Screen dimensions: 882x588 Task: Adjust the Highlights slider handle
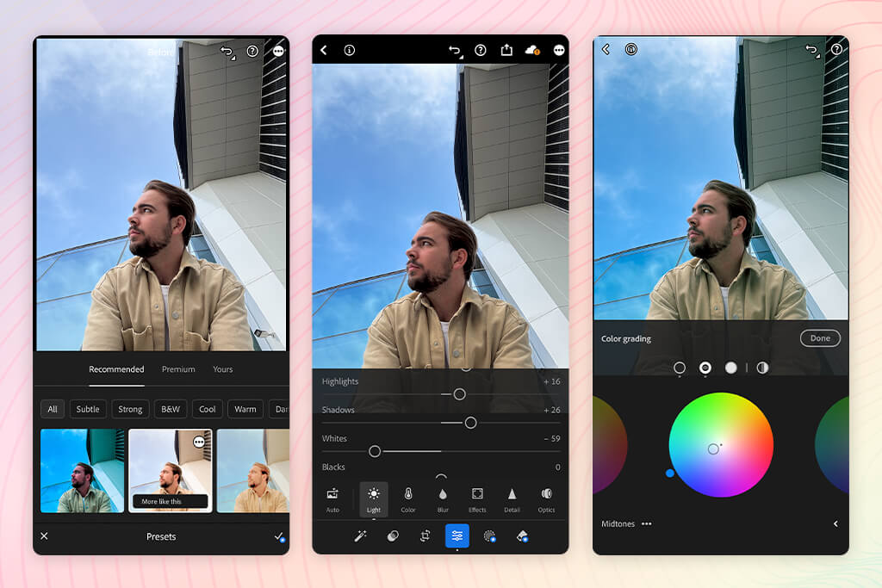[x=460, y=394]
